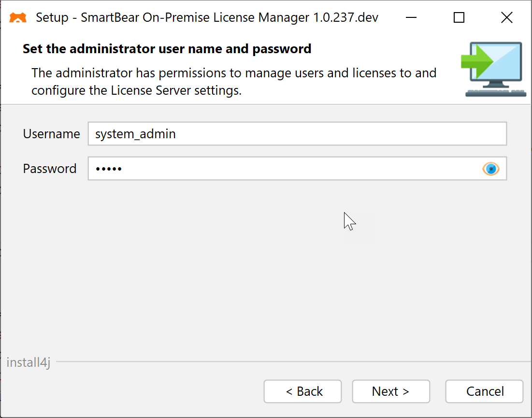Maximize the setup wizard window

(458, 17)
